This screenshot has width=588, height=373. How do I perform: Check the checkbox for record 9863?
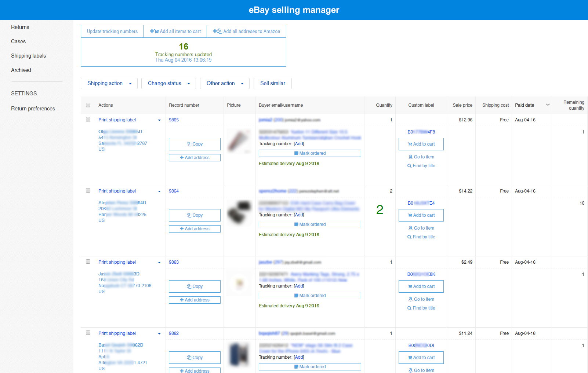(x=88, y=262)
